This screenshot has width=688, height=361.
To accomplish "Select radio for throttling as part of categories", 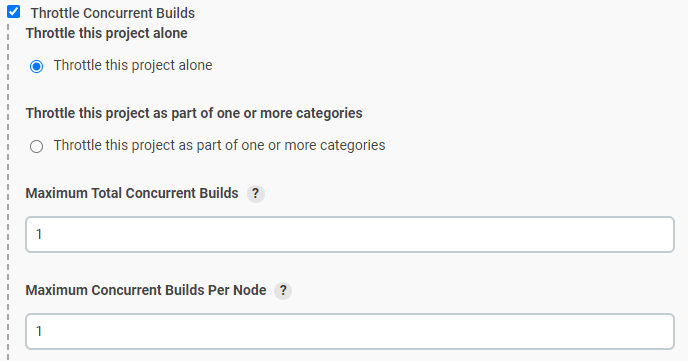I will coord(36,146).
